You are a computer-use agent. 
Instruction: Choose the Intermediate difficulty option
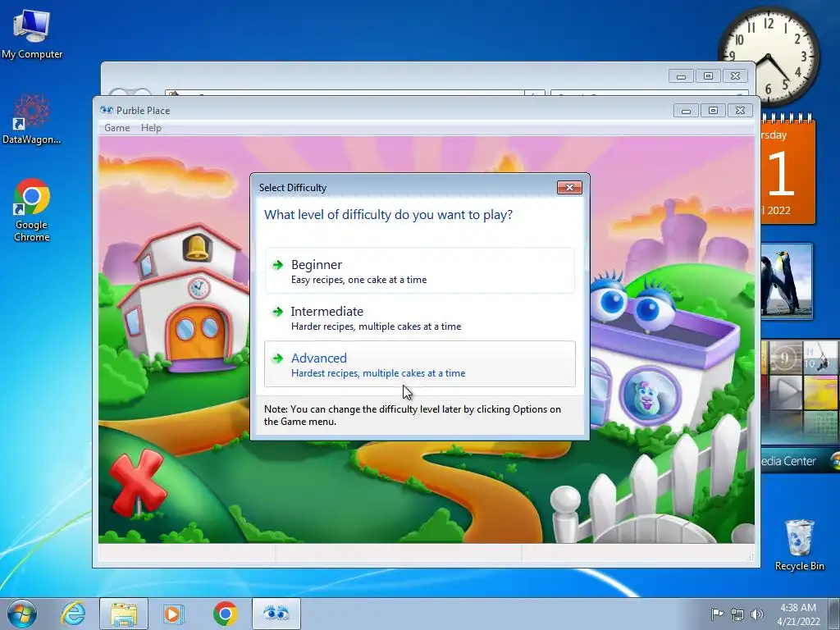coord(419,317)
